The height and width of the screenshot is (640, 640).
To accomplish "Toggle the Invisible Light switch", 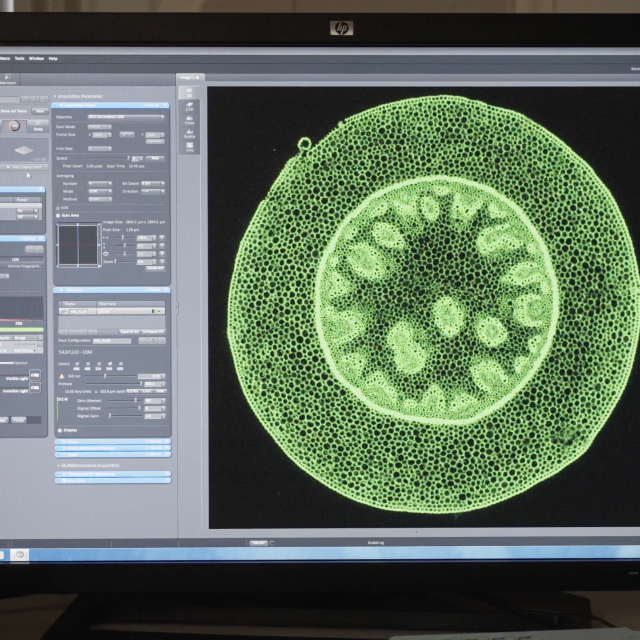I will pos(35,387).
